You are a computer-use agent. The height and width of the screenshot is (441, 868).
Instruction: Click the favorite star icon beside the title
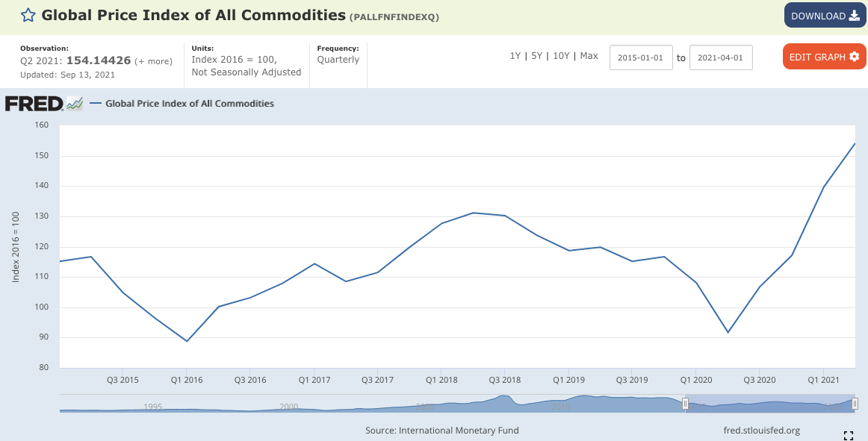(x=27, y=16)
